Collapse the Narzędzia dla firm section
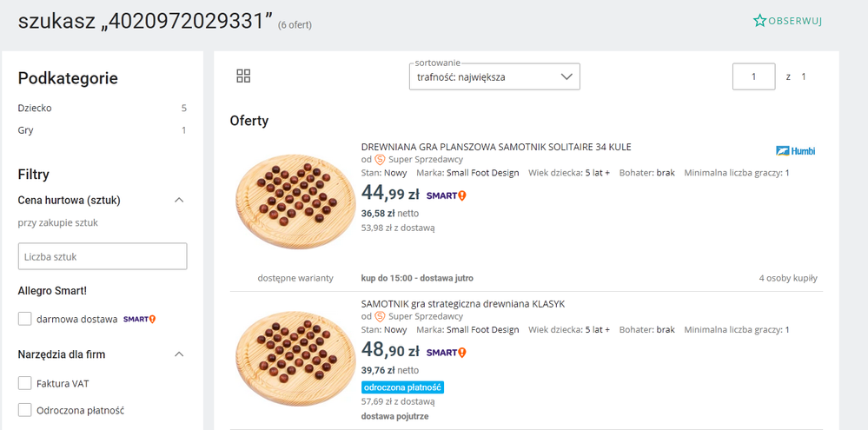Screen dimensions: 868x430 (x=179, y=354)
